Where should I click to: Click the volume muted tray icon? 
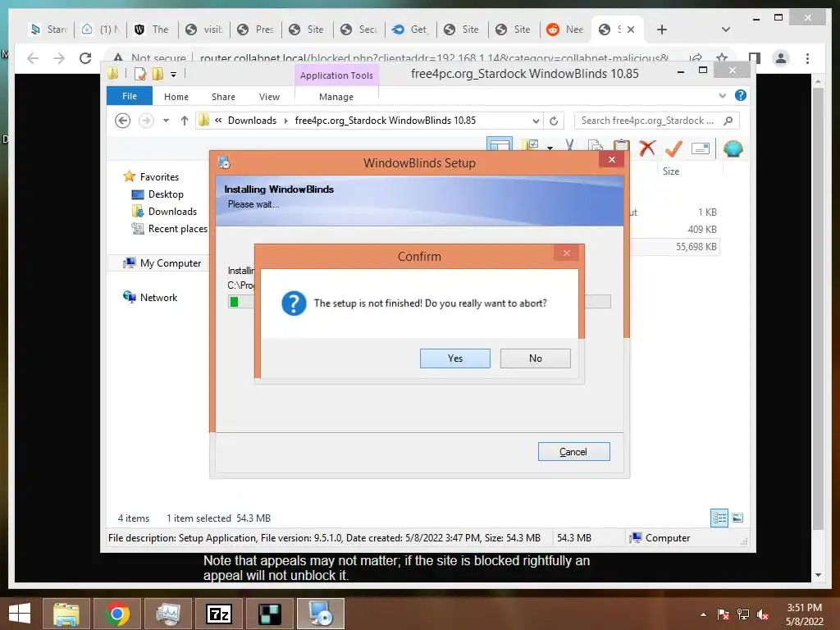click(x=762, y=614)
